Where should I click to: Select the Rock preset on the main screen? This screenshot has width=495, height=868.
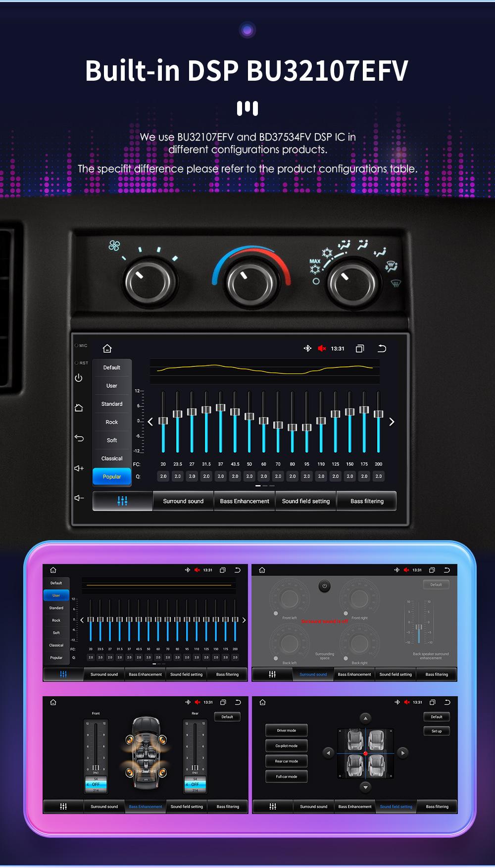pyautogui.click(x=112, y=422)
